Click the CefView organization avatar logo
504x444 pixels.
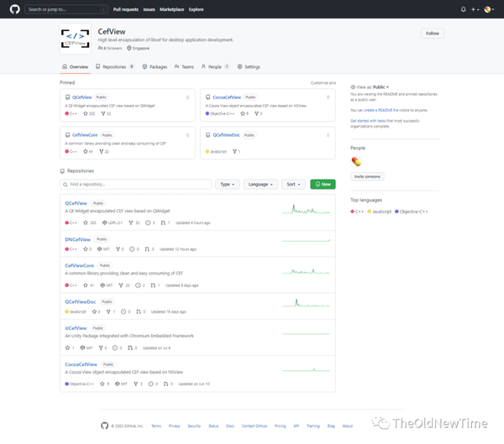coord(76,39)
